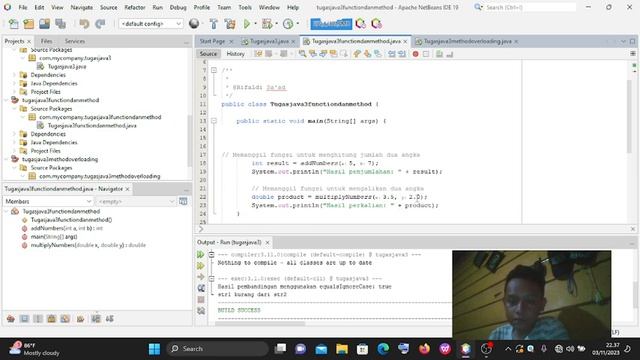
Task: Switch to the Start Page tab
Action: [212, 41]
